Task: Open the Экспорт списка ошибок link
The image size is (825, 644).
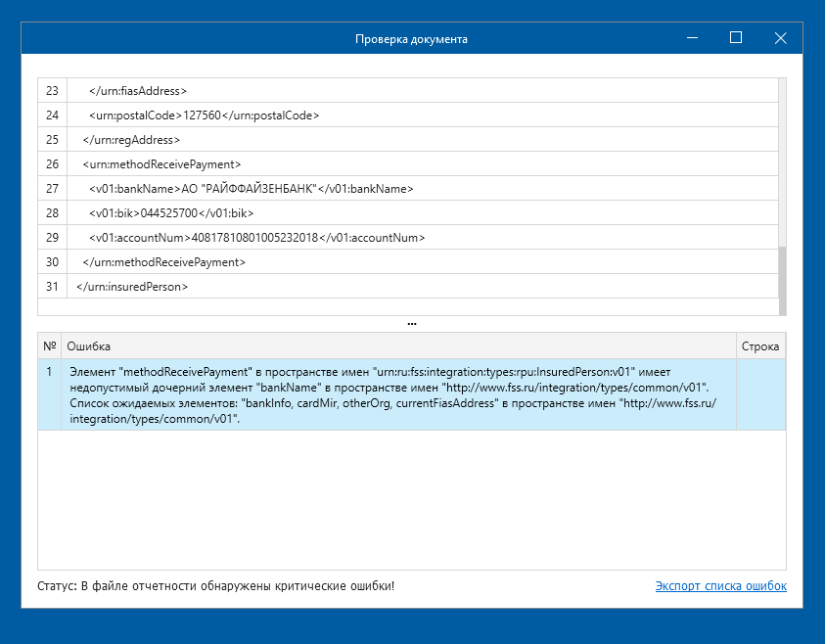Action: point(721,585)
